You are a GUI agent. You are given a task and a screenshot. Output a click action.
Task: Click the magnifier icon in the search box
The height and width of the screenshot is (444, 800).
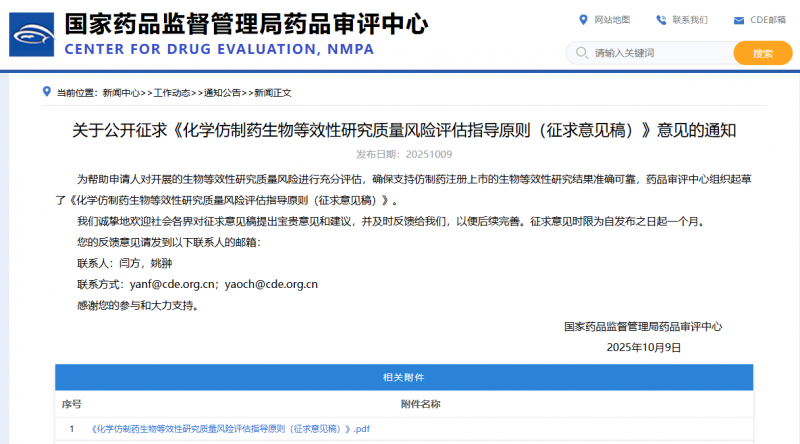tap(582, 53)
